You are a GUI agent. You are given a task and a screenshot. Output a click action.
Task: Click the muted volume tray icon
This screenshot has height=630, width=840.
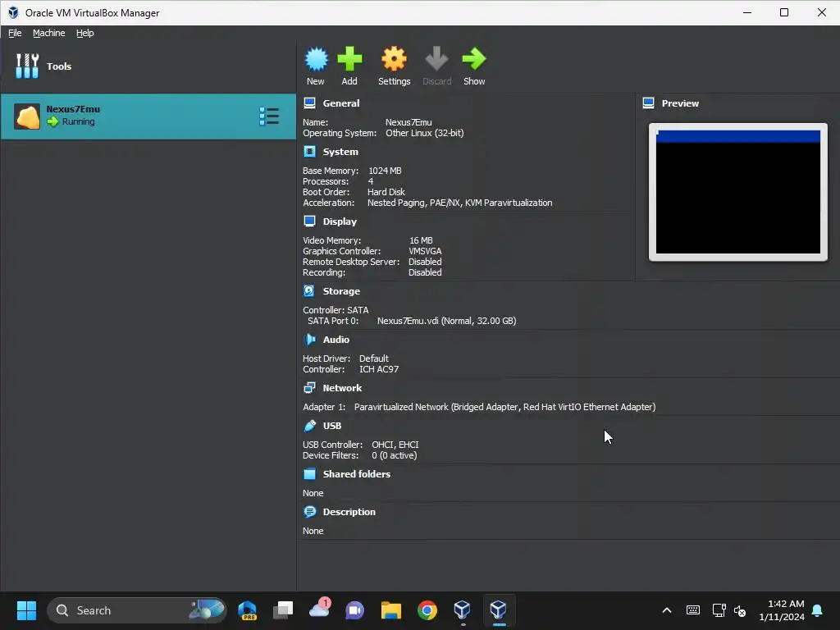coord(740,610)
